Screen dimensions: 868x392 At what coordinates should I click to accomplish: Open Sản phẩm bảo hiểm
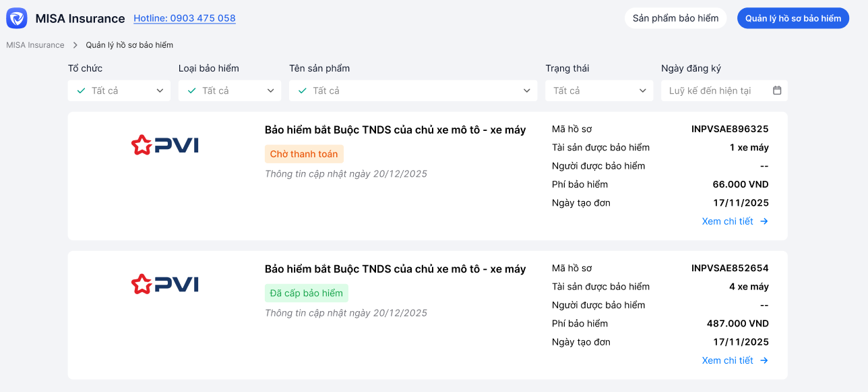[675, 18]
